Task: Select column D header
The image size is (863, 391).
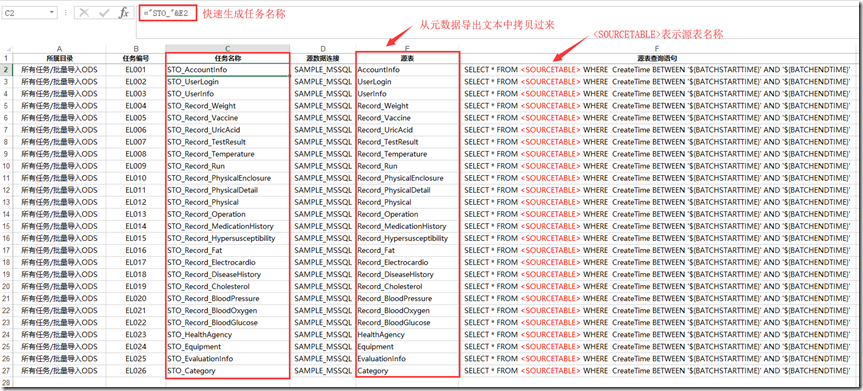Action: tap(323, 48)
